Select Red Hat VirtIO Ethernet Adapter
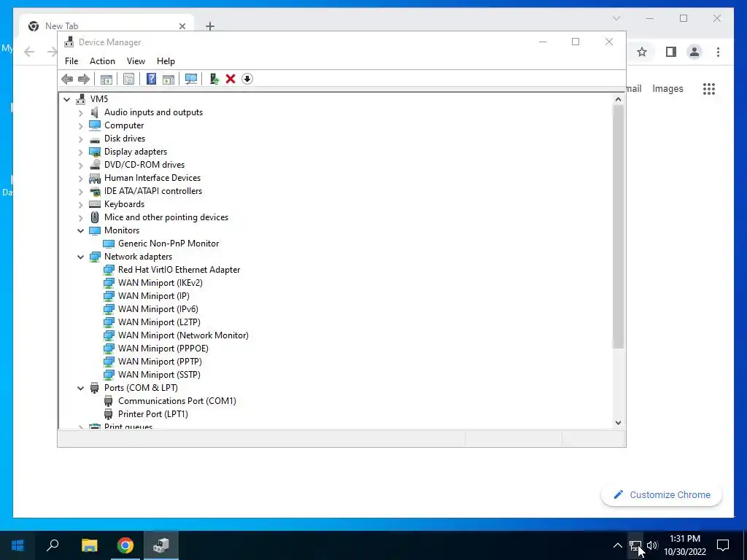 click(x=179, y=270)
